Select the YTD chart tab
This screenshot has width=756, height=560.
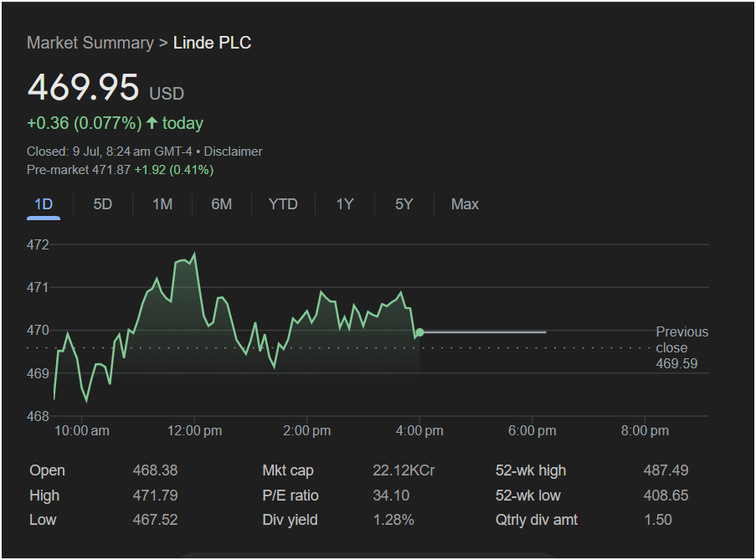(283, 204)
